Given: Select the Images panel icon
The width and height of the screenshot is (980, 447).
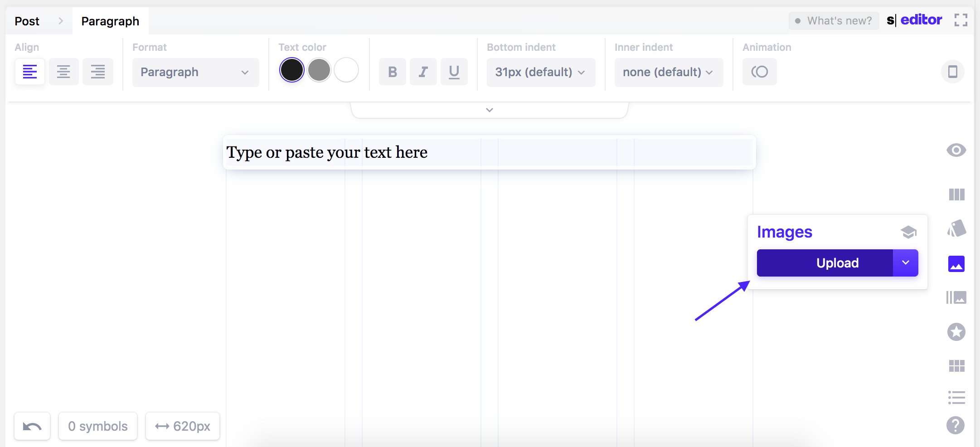Looking at the screenshot, I should (x=956, y=263).
